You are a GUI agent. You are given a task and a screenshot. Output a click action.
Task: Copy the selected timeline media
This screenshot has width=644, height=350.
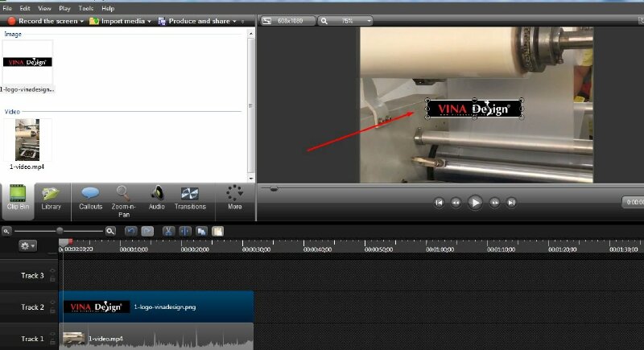tap(201, 232)
